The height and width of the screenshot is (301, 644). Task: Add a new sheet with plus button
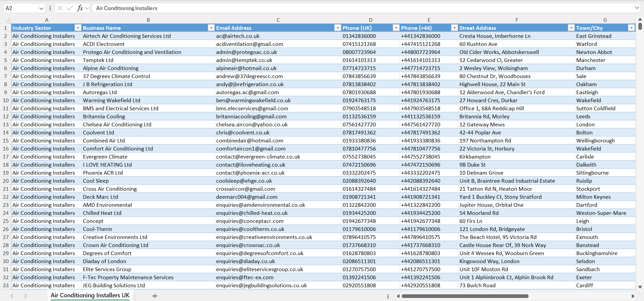tap(155, 296)
